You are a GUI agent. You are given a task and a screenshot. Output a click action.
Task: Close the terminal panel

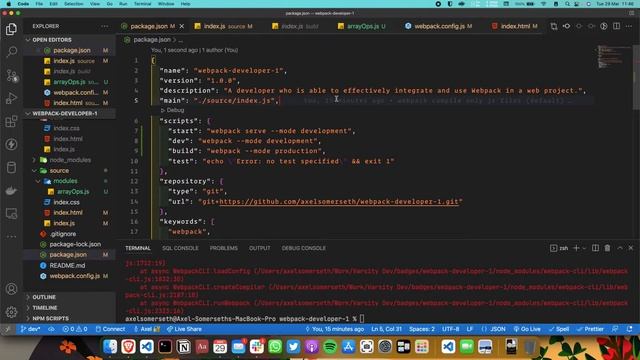(x=631, y=248)
